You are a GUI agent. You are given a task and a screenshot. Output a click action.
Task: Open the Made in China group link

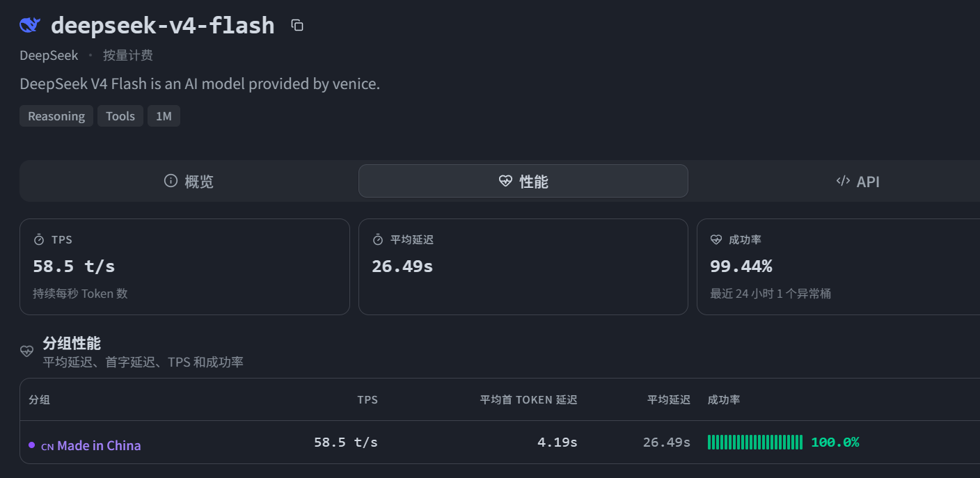click(x=91, y=445)
